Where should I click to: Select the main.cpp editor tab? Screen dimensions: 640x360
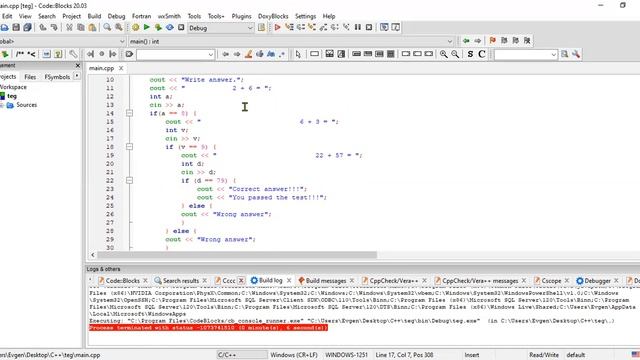(x=101, y=68)
